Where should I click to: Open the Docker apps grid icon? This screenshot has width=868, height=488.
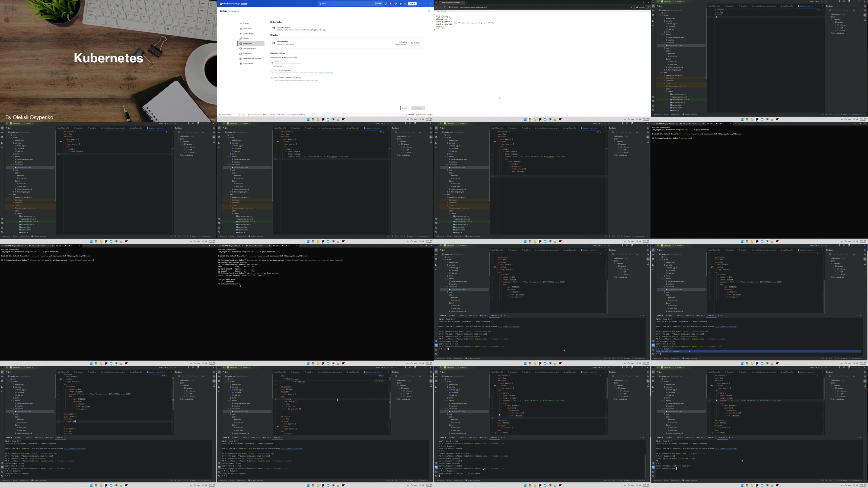pos(406,4)
